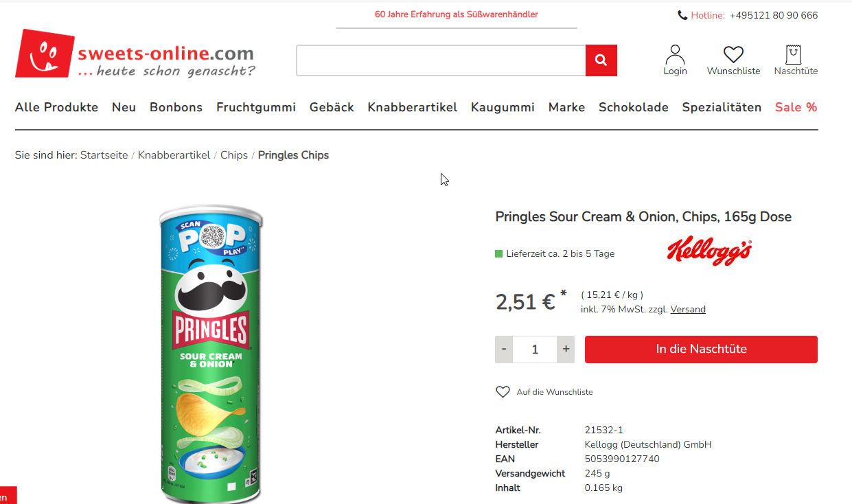
Task: Open the Knabberartikel menu
Action: click(413, 107)
